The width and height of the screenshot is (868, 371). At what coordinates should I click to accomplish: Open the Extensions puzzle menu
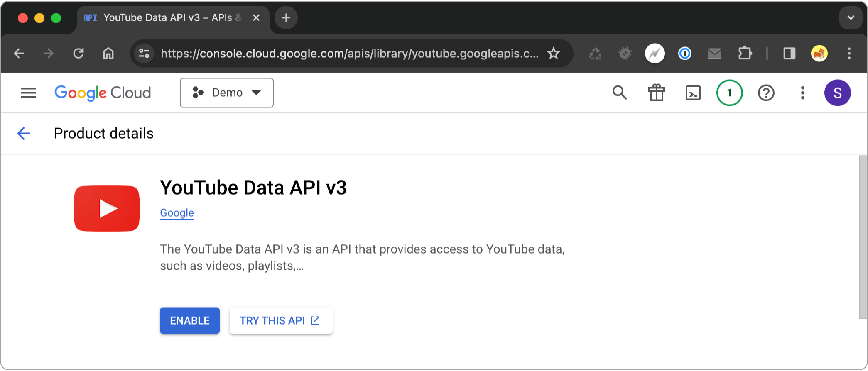745,54
